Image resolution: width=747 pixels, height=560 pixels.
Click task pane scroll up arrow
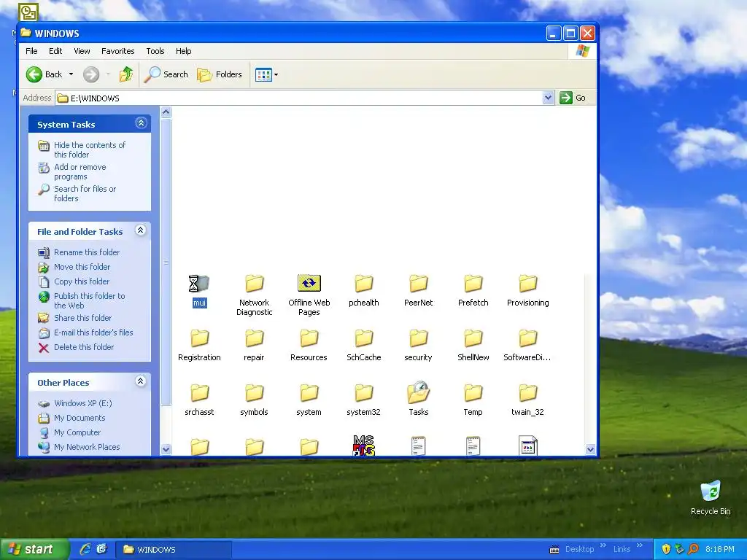point(166,112)
